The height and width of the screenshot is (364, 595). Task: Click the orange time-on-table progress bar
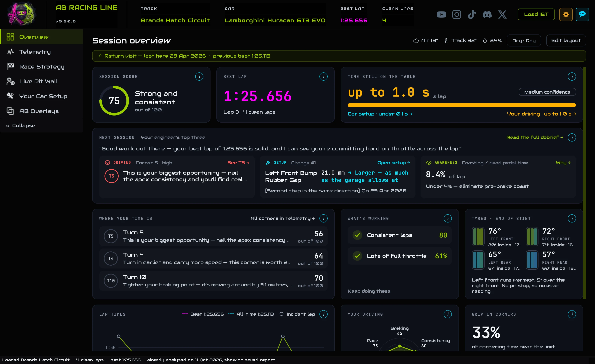pyautogui.click(x=461, y=105)
